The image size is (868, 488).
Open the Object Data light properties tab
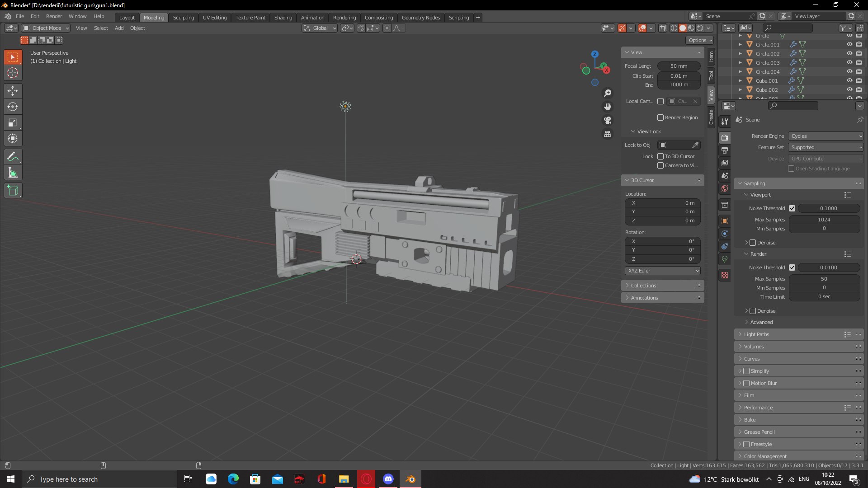point(725,259)
